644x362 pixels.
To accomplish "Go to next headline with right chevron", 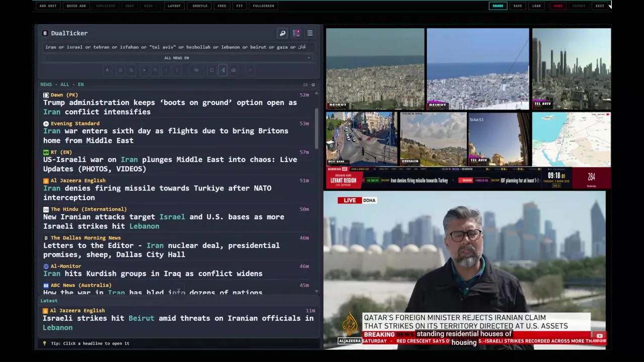I will pyautogui.click(x=177, y=70).
